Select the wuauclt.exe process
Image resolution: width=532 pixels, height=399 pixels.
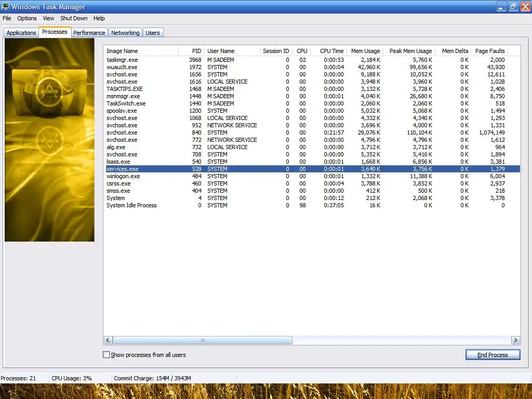pyautogui.click(x=313, y=67)
